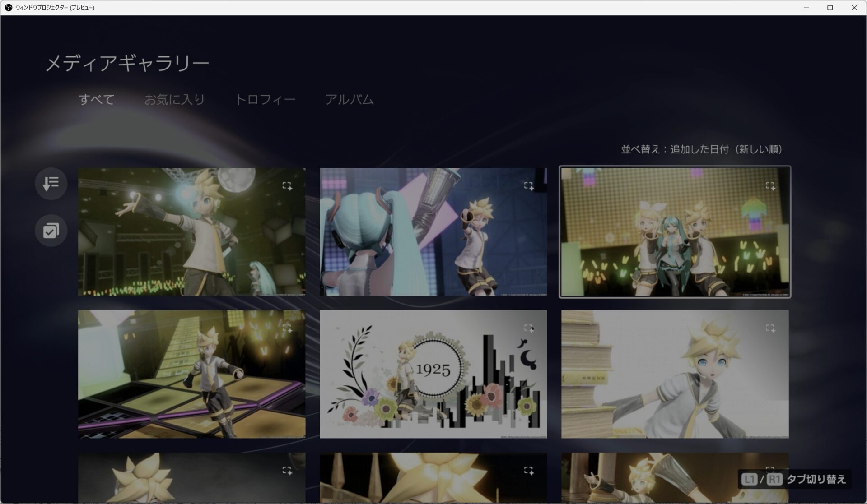Switch to the お気に入り tab
Screen dimensions: 867x504
coord(174,99)
